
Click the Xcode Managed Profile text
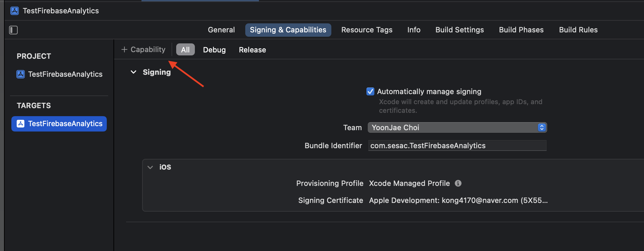(x=409, y=183)
